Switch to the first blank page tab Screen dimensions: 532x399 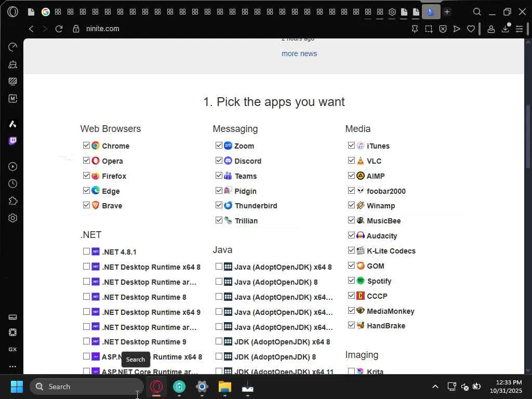(x=31, y=12)
